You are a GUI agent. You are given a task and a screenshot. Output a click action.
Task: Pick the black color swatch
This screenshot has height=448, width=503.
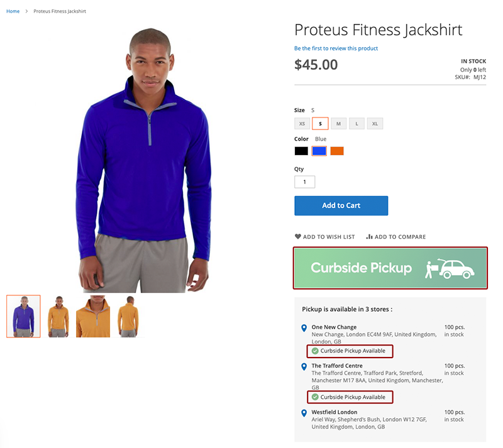(301, 151)
